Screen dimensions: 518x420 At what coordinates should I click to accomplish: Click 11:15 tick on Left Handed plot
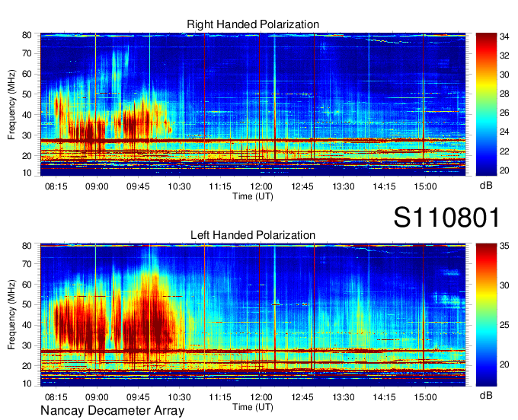point(220,397)
